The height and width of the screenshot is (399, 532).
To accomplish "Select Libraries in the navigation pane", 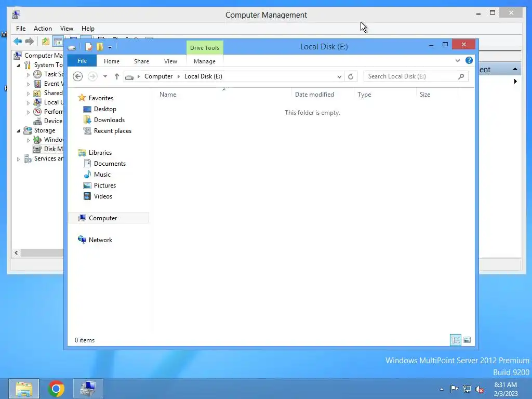I will (100, 153).
